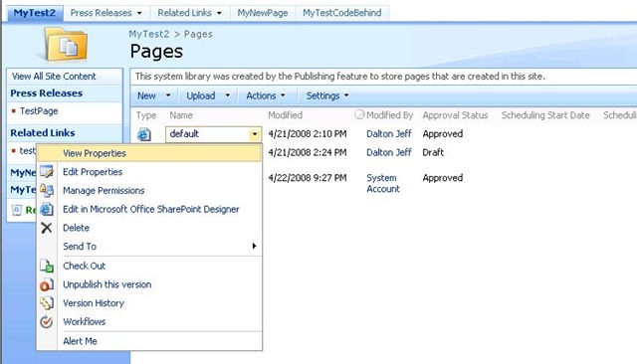
Task: Click the page type icon for default
Action: click(144, 134)
